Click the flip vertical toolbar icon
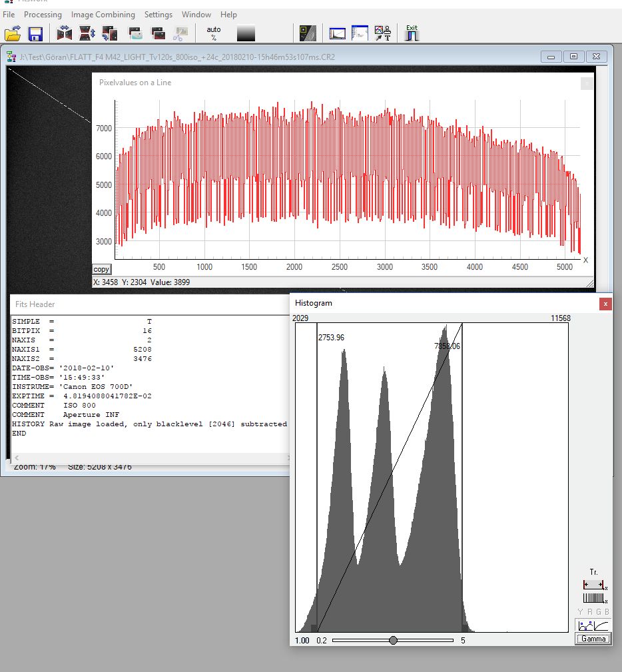This screenshot has width=622, height=672. (87, 33)
